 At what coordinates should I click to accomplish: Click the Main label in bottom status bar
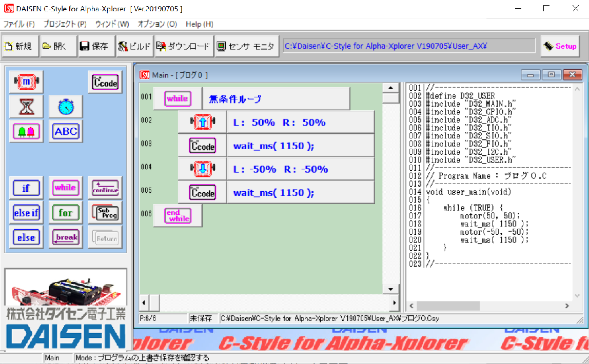point(52,358)
